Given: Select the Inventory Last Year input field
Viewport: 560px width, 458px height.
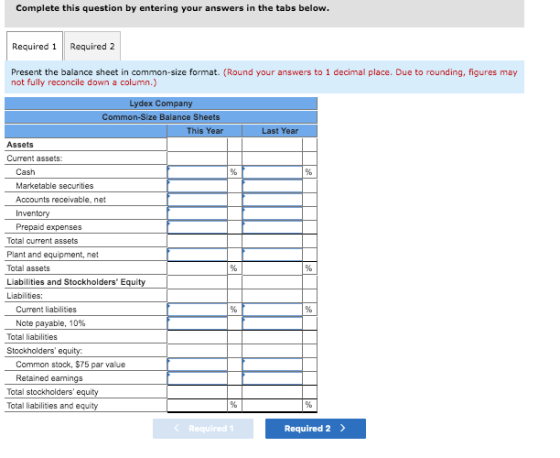Looking at the screenshot, I should [x=272, y=213].
